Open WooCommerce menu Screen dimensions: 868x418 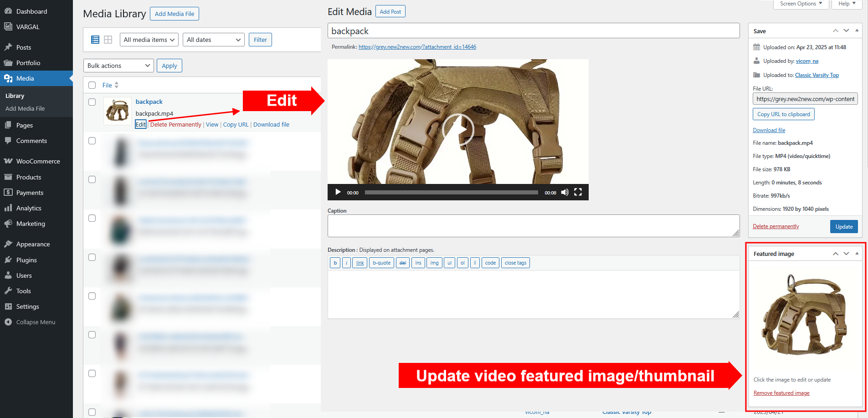click(38, 161)
